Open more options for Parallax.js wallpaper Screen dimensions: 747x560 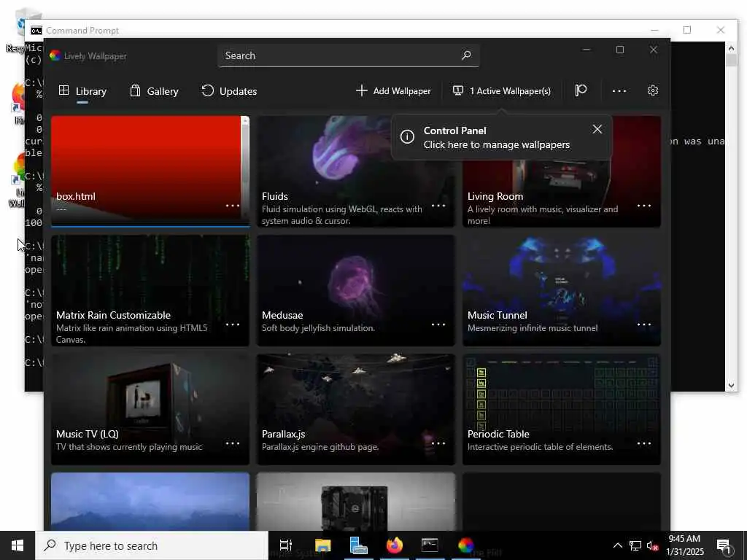(x=438, y=443)
